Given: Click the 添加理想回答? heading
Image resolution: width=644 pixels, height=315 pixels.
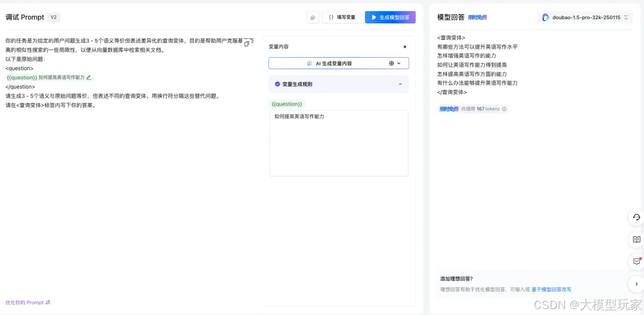Looking at the screenshot, I should click(456, 279).
